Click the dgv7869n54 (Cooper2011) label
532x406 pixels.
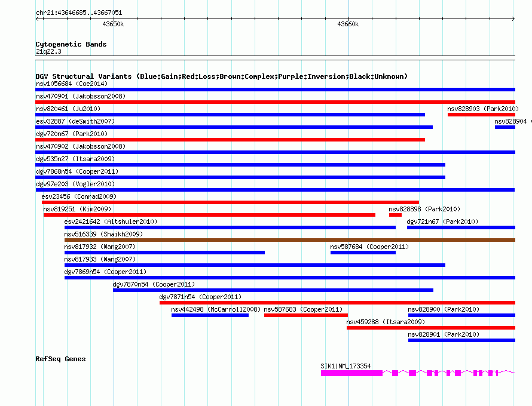[x=105, y=272]
